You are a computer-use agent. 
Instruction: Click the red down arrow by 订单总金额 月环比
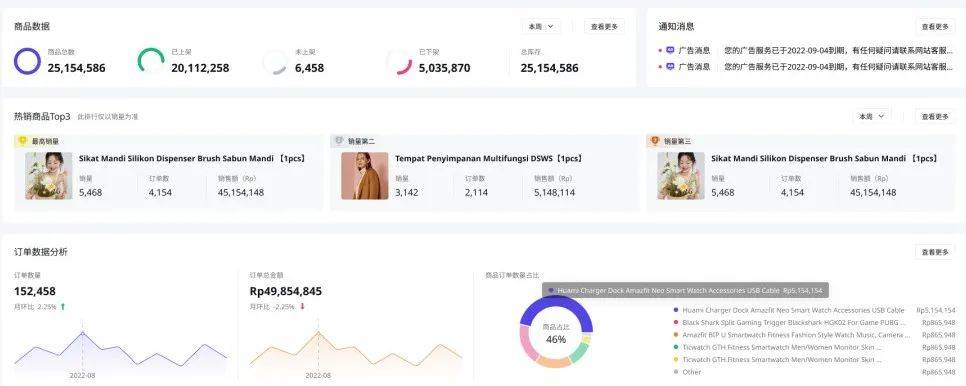302,306
